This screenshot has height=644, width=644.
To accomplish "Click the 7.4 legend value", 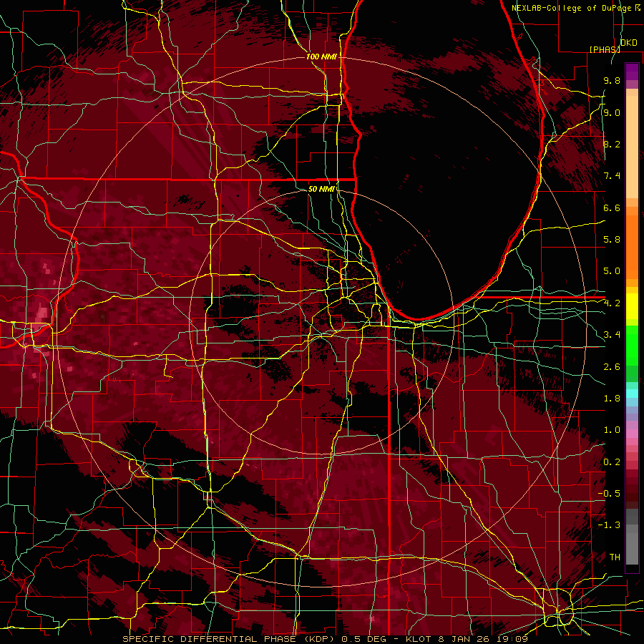I will coord(612,176).
